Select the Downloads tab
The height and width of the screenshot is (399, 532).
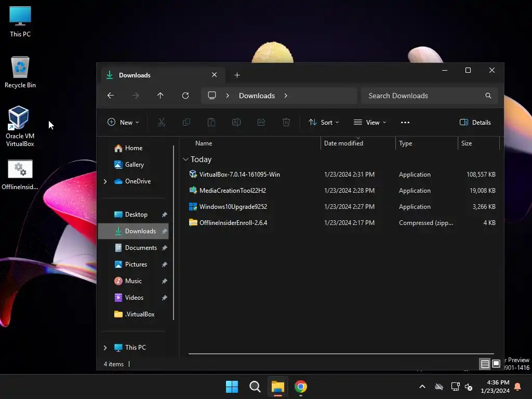(x=163, y=75)
